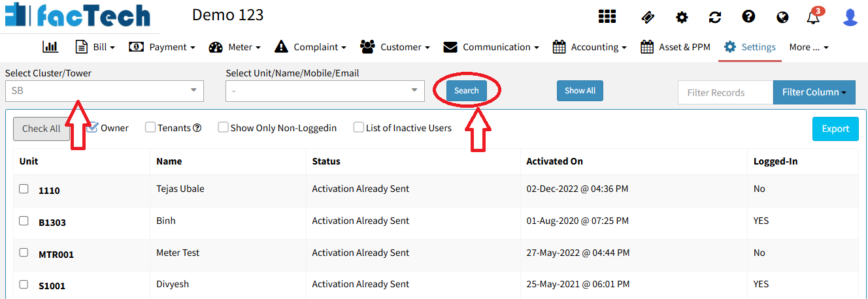The width and height of the screenshot is (868, 299).
Task: Focus the Filter Records input field
Action: tap(725, 92)
